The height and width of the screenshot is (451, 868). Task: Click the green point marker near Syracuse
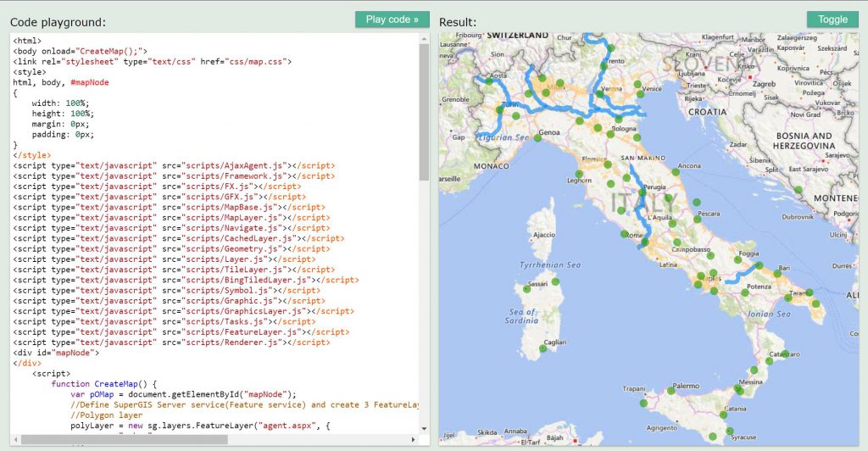730,432
